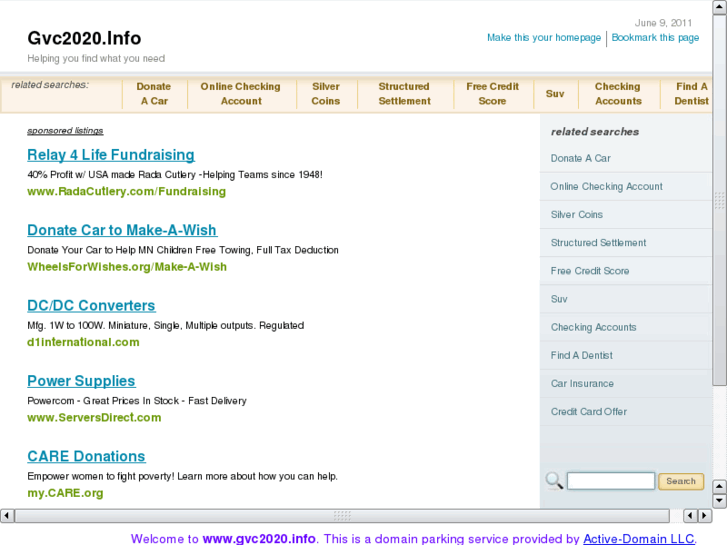This screenshot has width=727, height=545.
Task: Click Make this your homepage link
Action: click(544, 38)
